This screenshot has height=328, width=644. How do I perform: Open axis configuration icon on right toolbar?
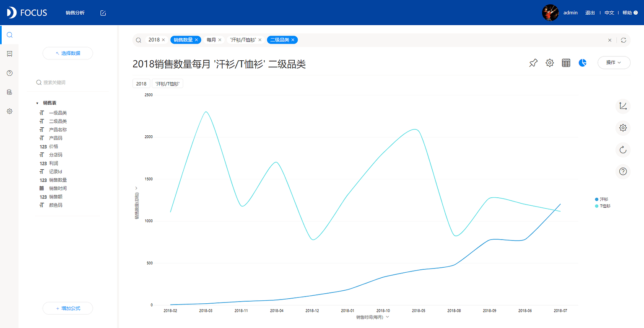(x=623, y=106)
